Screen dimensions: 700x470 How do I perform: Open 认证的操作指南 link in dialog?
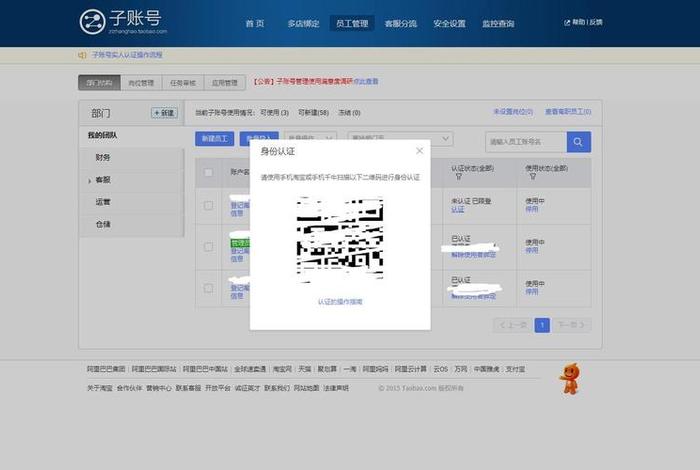click(x=340, y=302)
